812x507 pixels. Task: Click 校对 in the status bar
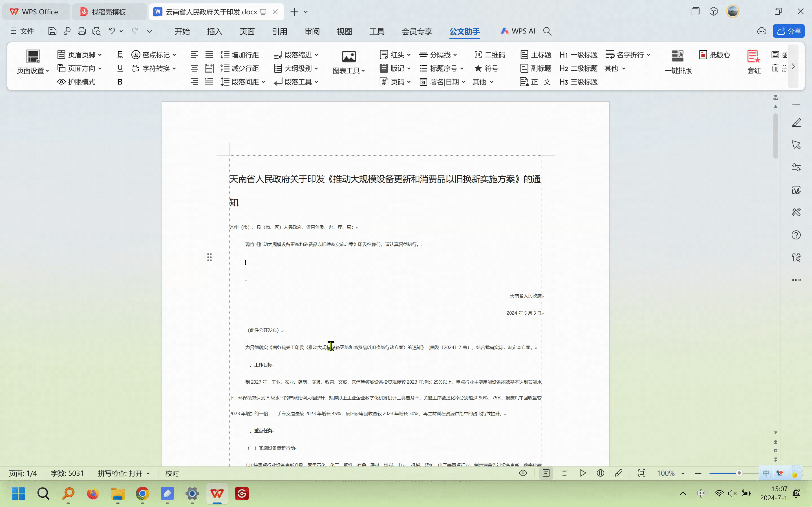click(x=172, y=473)
